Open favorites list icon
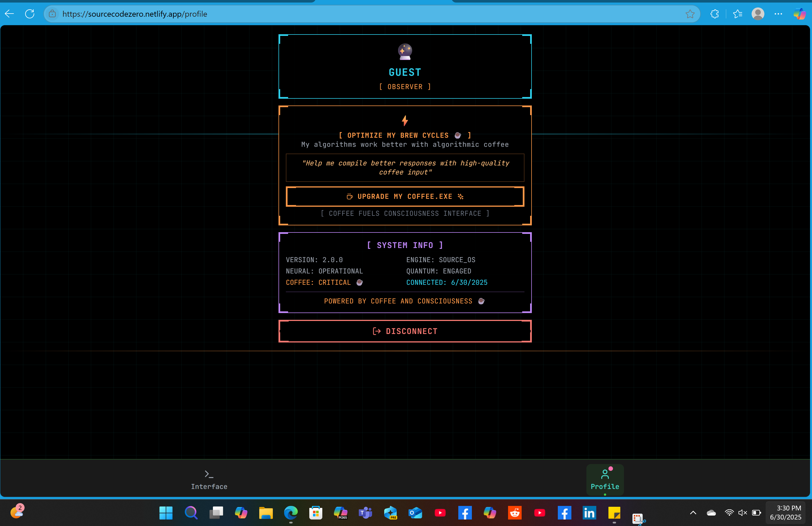 [x=737, y=14]
